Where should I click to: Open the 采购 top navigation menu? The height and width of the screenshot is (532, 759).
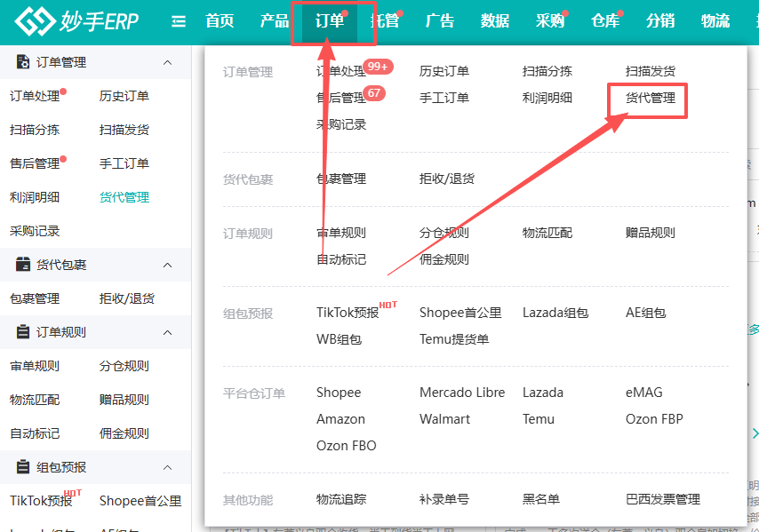click(x=550, y=21)
